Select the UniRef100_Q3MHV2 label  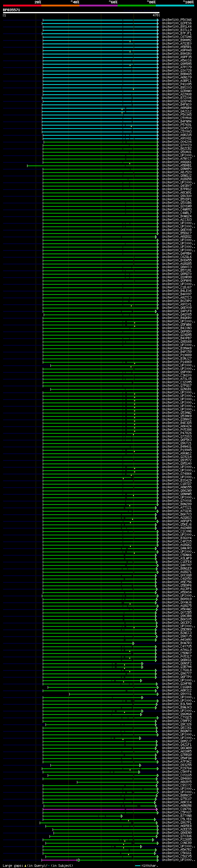click(x=177, y=419)
